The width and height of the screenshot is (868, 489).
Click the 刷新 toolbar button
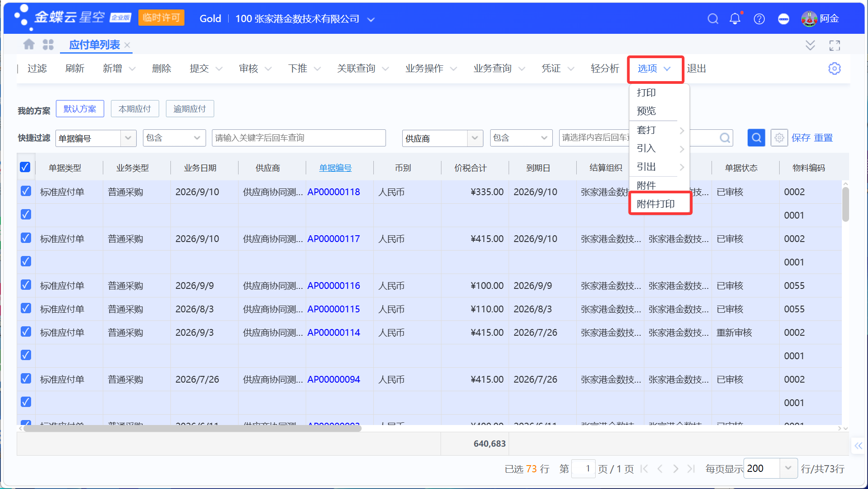(75, 69)
